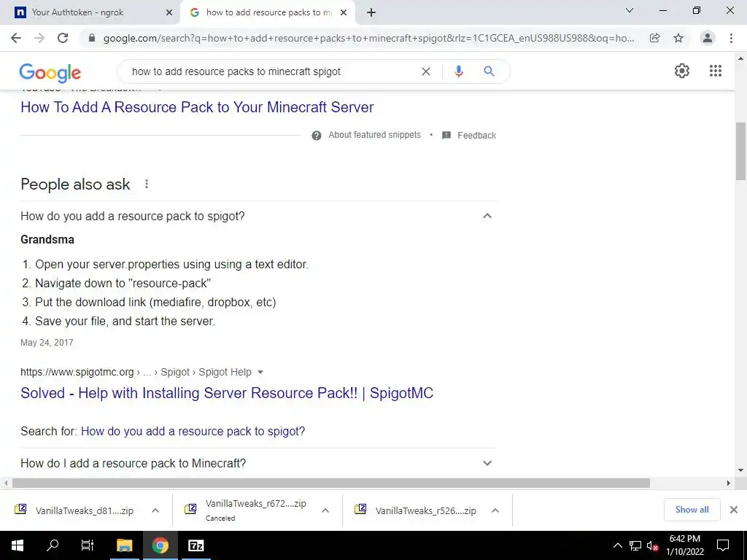Open the network tray icon
747x560 pixels.
coord(635,545)
